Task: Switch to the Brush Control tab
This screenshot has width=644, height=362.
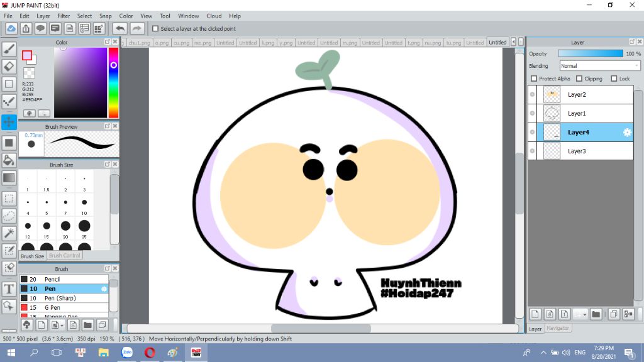Action: tap(65, 255)
